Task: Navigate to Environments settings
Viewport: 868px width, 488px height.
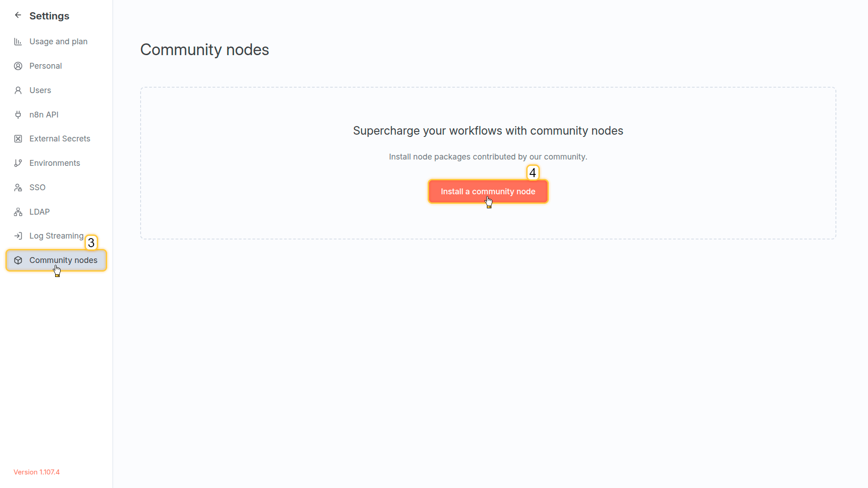Action: [55, 163]
